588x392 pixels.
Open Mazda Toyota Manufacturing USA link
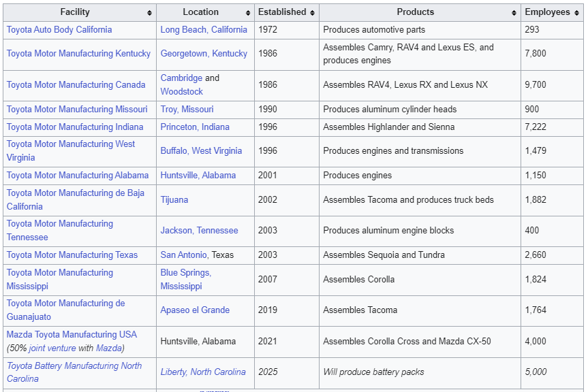point(72,335)
